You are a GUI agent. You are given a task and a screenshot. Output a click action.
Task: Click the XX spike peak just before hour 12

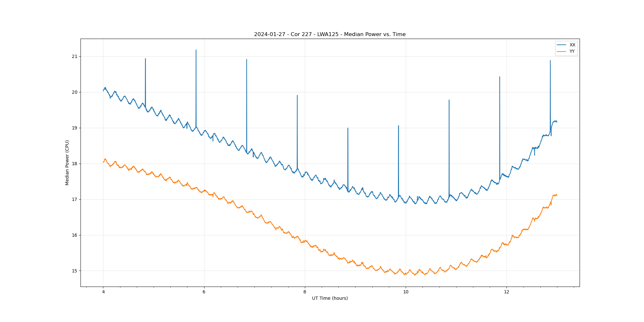coord(499,77)
